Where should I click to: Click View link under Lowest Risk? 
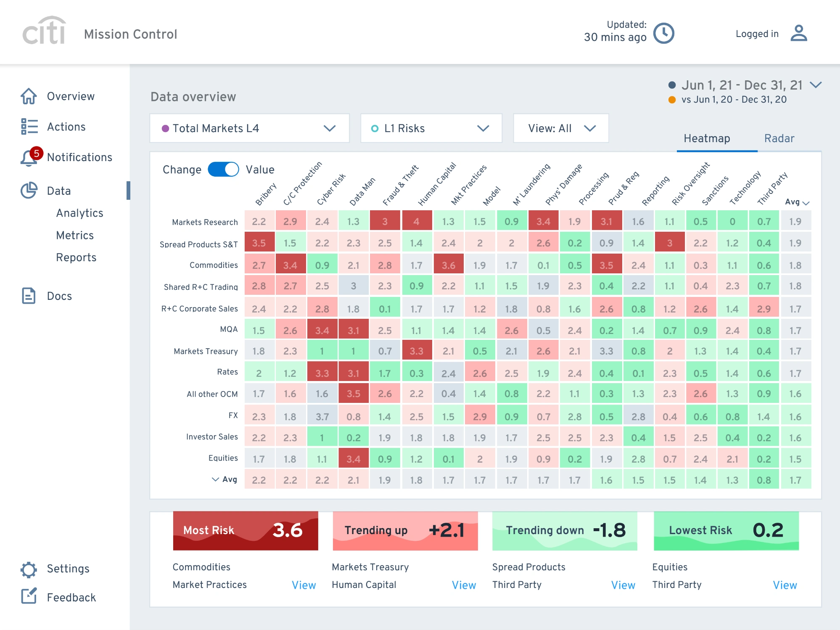click(x=785, y=585)
